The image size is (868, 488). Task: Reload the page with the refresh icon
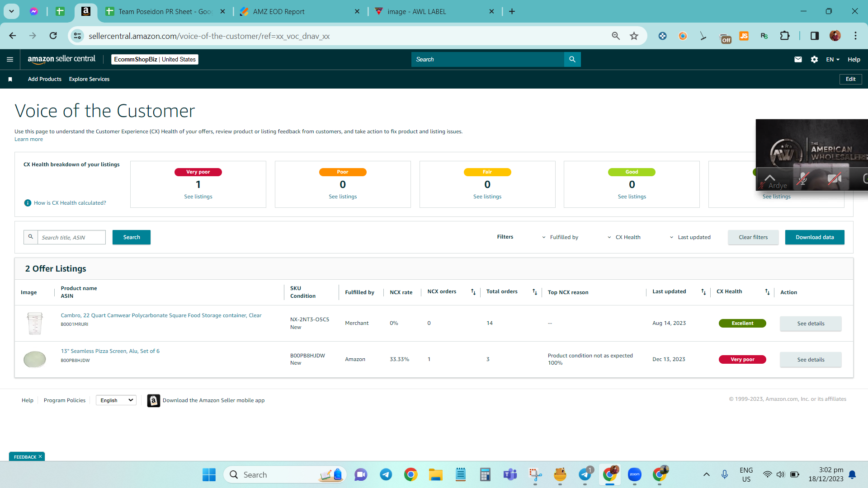53,36
